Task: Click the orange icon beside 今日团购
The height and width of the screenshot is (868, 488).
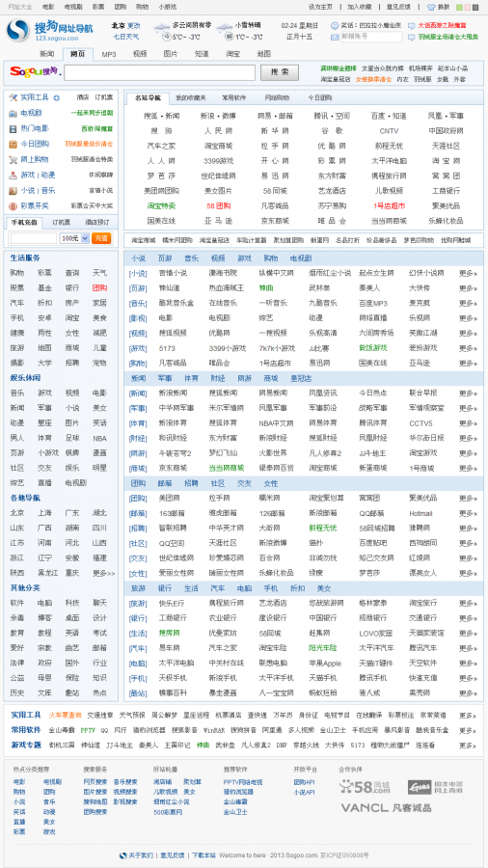Action: (x=14, y=144)
